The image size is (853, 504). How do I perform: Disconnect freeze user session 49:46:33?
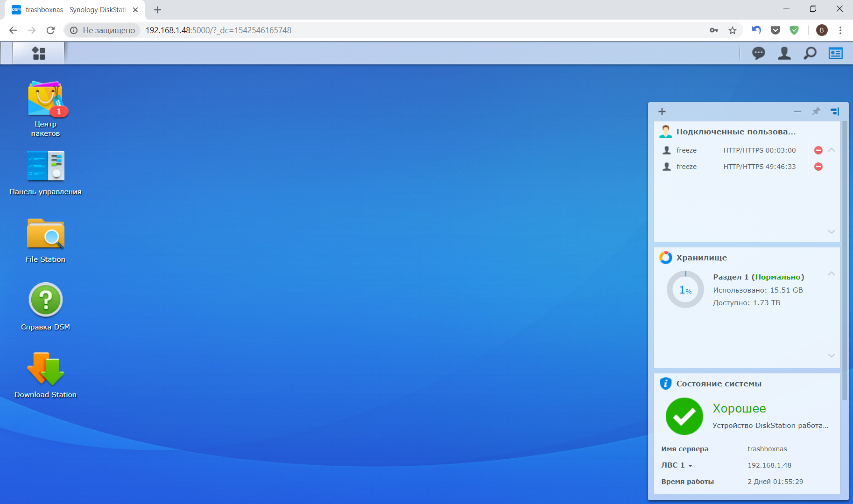tap(818, 167)
